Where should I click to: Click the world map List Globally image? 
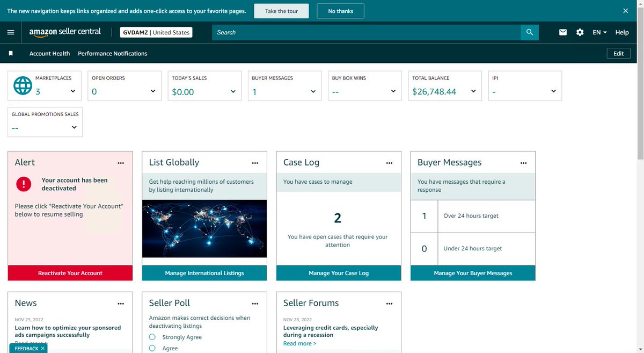click(204, 229)
